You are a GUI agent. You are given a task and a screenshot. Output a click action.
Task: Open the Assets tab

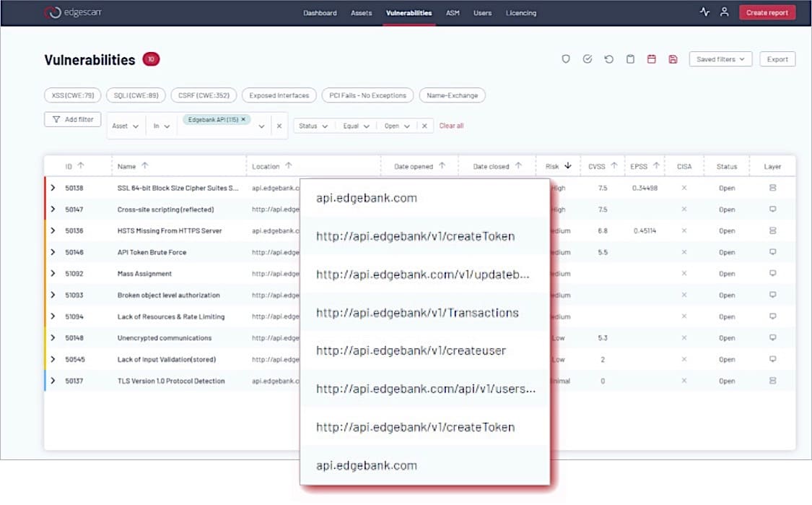click(x=362, y=13)
